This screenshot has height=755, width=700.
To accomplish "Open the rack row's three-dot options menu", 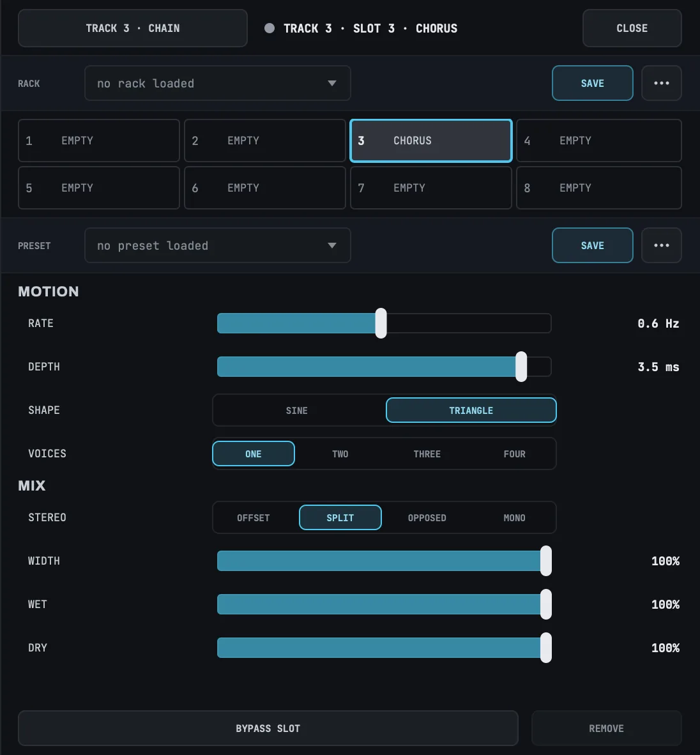I will point(662,83).
